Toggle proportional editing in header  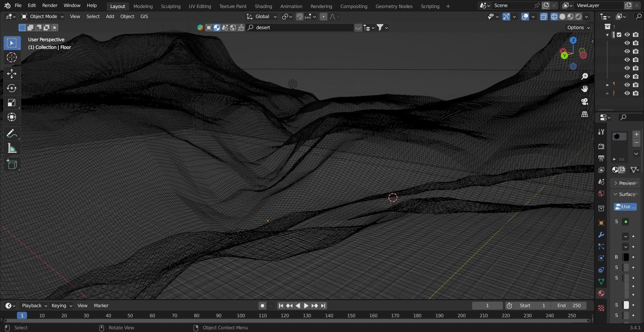pos(323,17)
